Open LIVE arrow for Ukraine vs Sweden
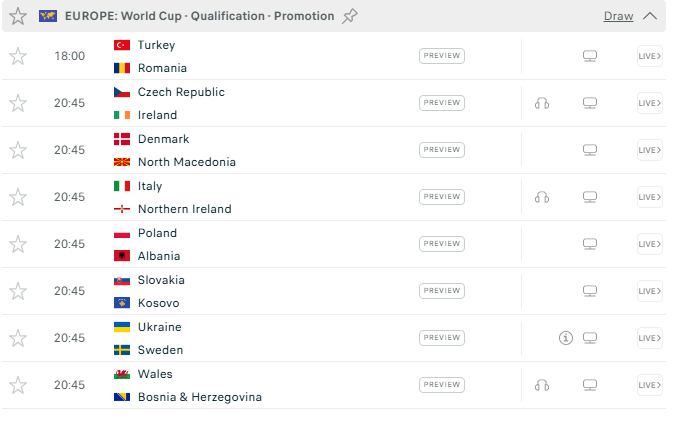 coord(649,338)
